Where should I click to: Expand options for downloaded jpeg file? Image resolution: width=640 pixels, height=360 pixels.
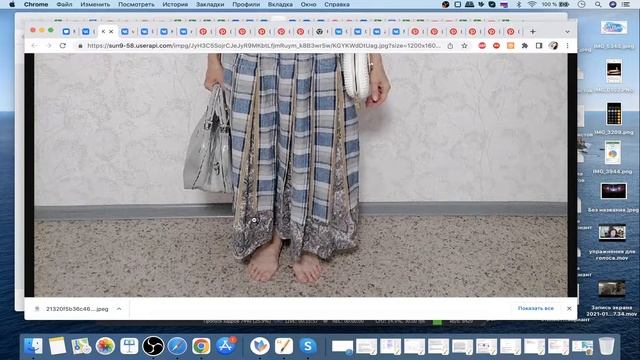coord(119,309)
